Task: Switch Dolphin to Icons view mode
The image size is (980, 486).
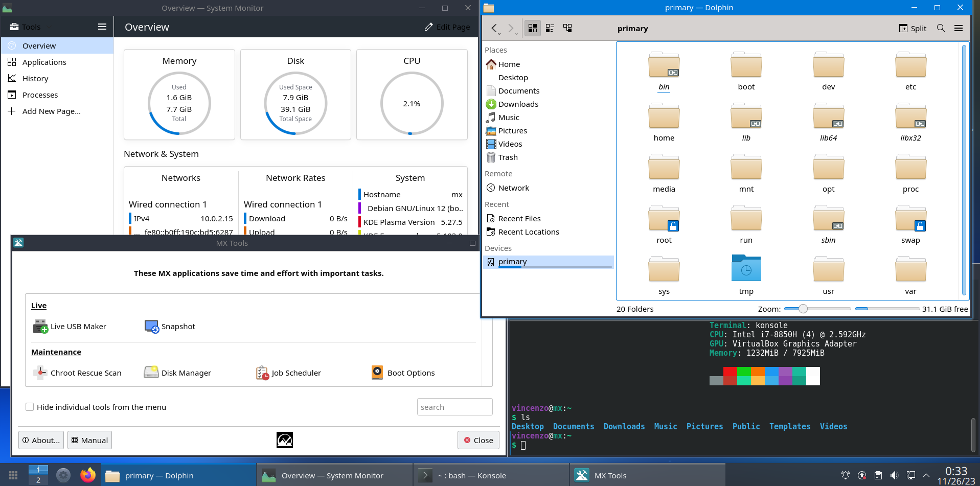Action: [533, 28]
